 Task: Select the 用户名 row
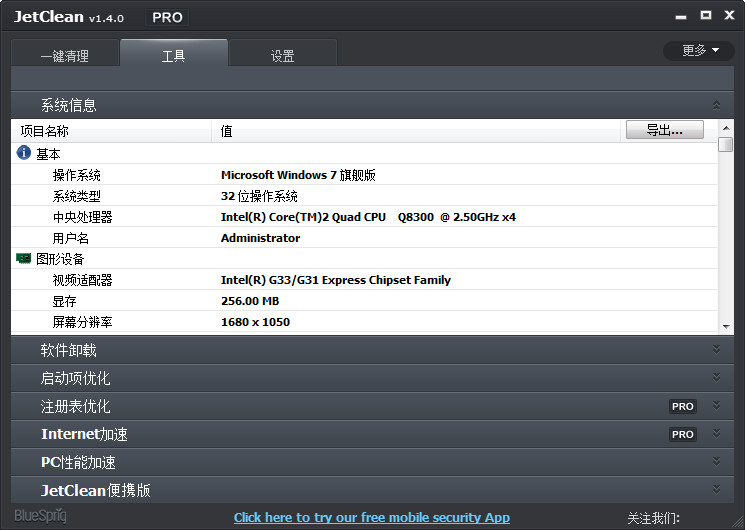[364, 238]
